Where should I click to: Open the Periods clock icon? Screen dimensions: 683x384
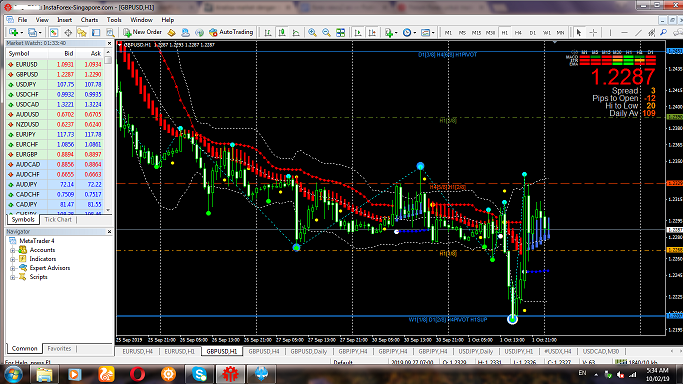(x=407, y=33)
